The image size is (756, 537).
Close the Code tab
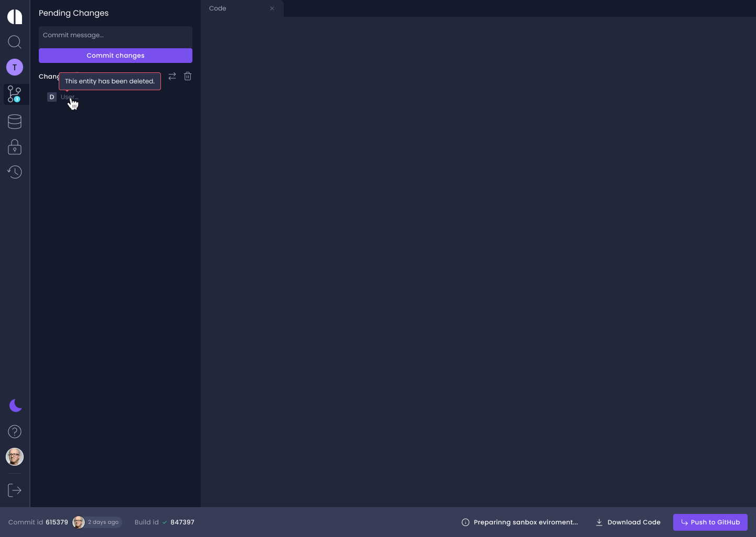[272, 8]
